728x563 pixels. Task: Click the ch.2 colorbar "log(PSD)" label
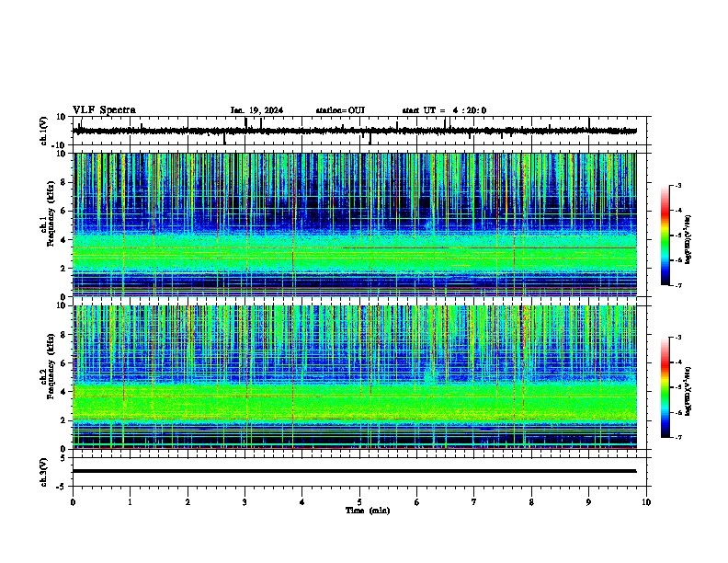(688, 391)
